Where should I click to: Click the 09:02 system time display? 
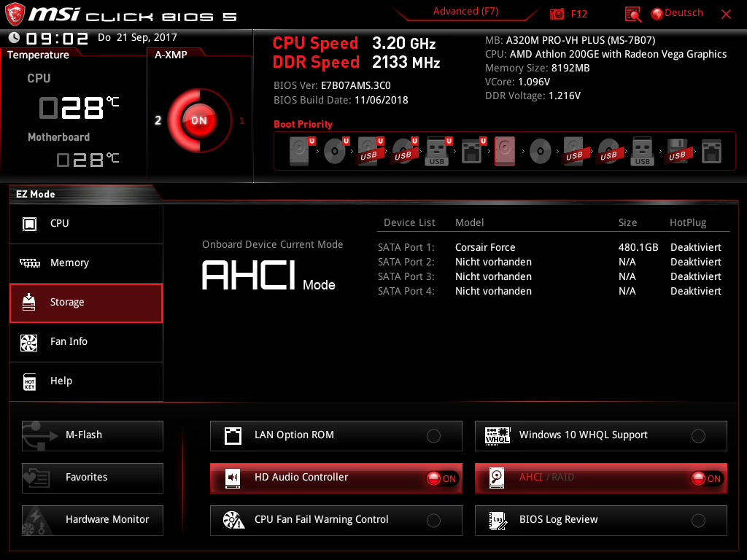tap(57, 38)
